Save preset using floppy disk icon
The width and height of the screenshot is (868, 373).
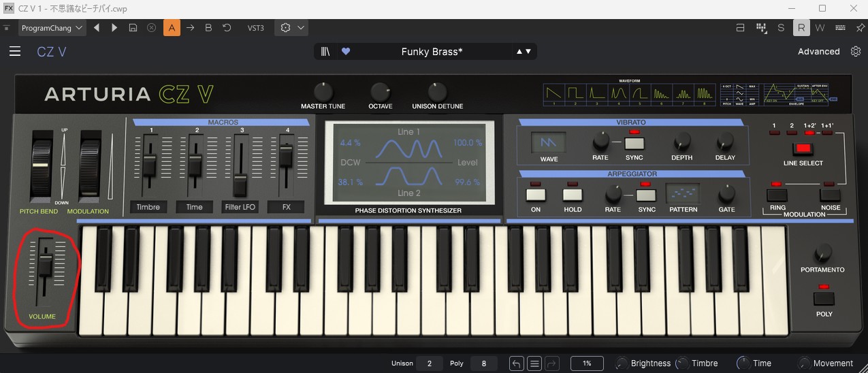(x=133, y=28)
